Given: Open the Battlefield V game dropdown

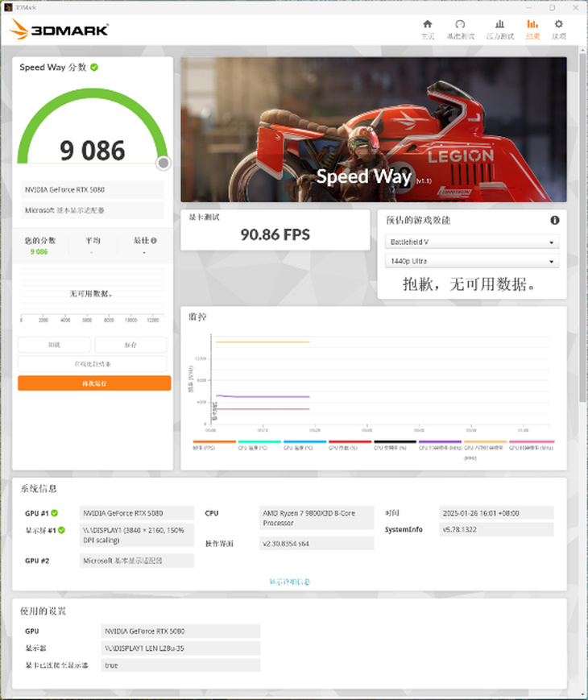Looking at the screenshot, I should coord(472,242).
